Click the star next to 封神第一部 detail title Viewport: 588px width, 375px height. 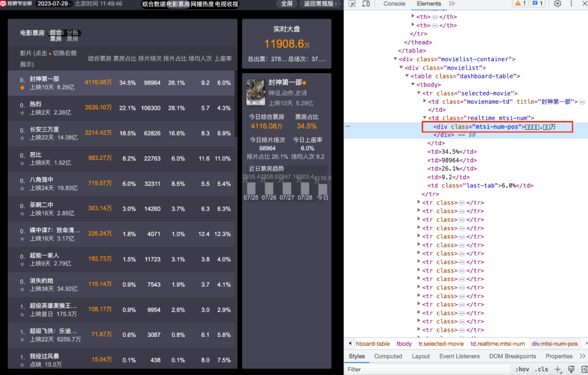(304, 83)
